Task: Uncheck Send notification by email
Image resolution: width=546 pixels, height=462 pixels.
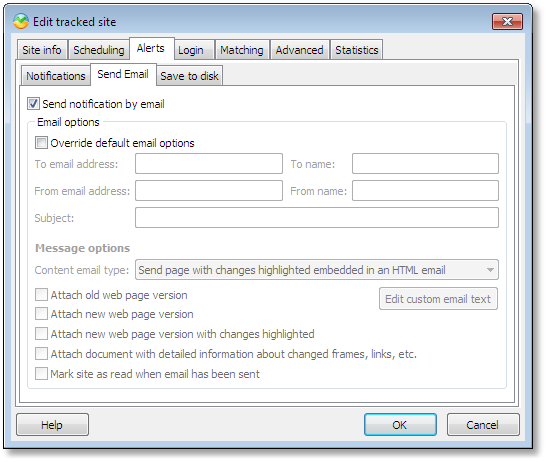Action: pyautogui.click(x=33, y=104)
